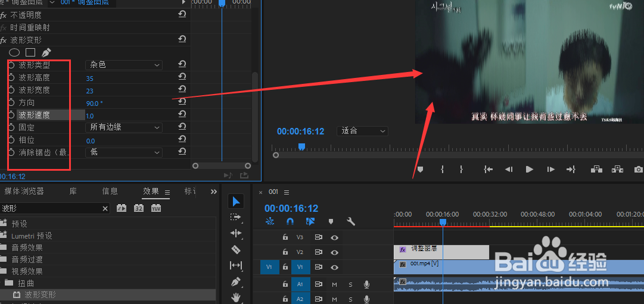This screenshot has height=304, width=644.
Task: Select the Pen tool in the toolbox
Action: (x=236, y=282)
